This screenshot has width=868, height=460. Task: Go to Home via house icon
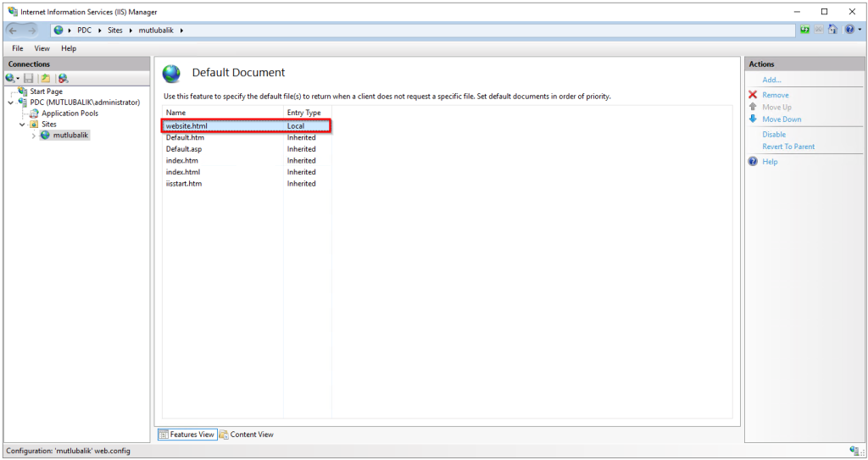[832, 30]
